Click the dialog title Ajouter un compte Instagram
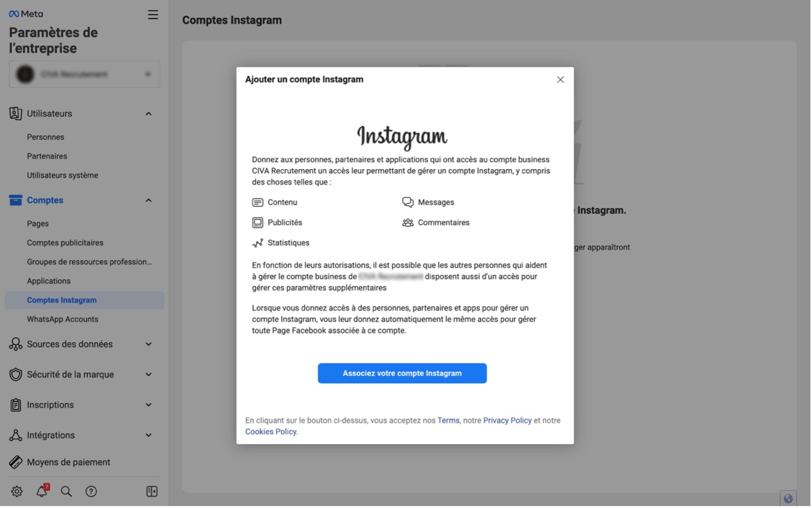Viewport: 812px width, 508px height. click(305, 80)
